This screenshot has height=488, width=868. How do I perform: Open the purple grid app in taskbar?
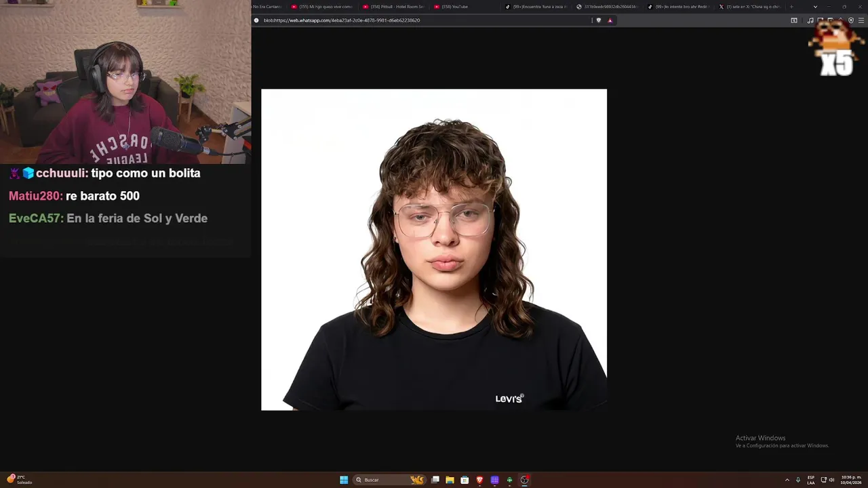coord(494,480)
